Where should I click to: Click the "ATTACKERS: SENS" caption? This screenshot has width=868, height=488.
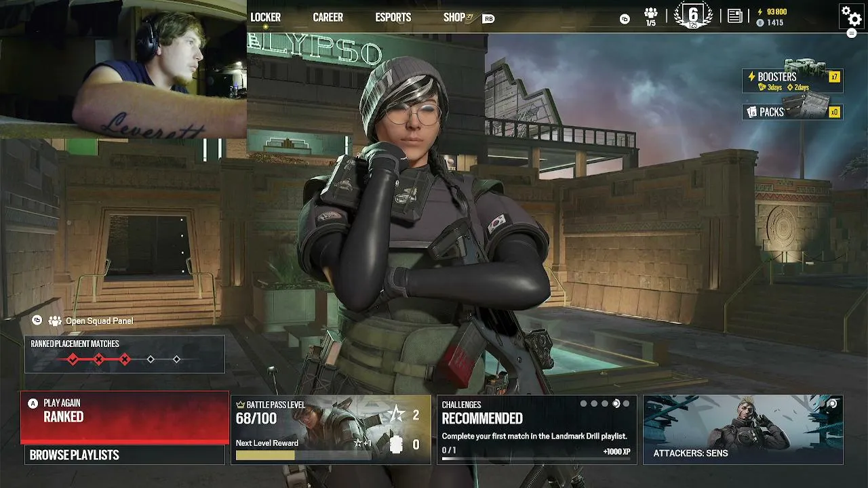(x=690, y=453)
